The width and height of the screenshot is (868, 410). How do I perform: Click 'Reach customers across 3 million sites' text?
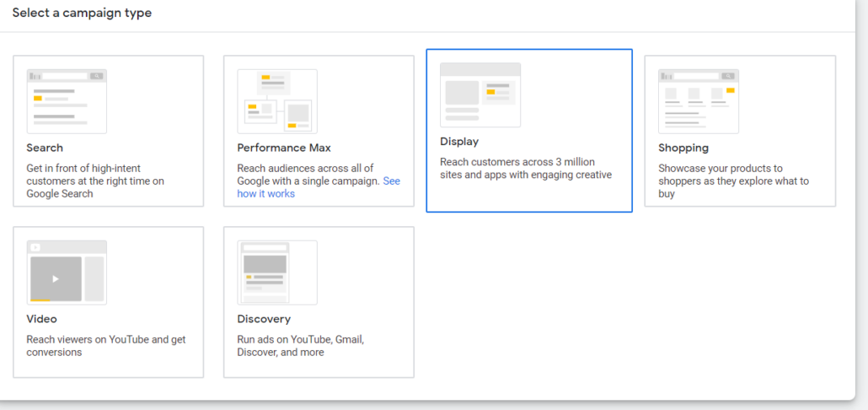526,169
